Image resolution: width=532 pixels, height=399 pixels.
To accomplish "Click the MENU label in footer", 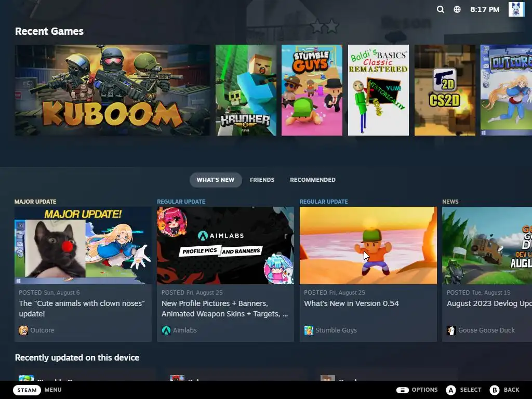I will coord(53,390).
